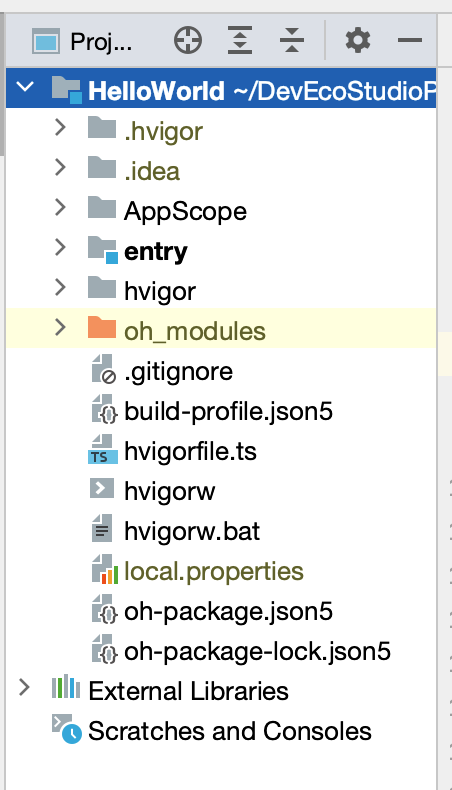Expand the AppScope folder
Viewport: 452px width, 790px height.
[x=60, y=207]
